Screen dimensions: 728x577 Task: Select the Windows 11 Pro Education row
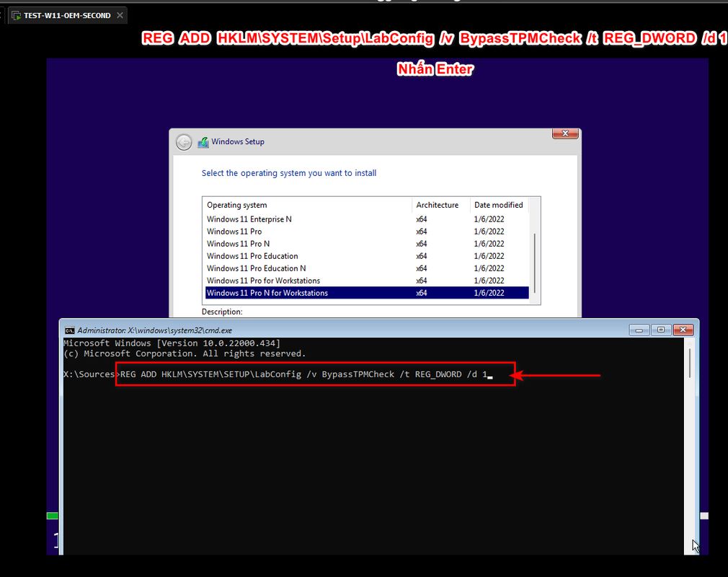pos(367,256)
